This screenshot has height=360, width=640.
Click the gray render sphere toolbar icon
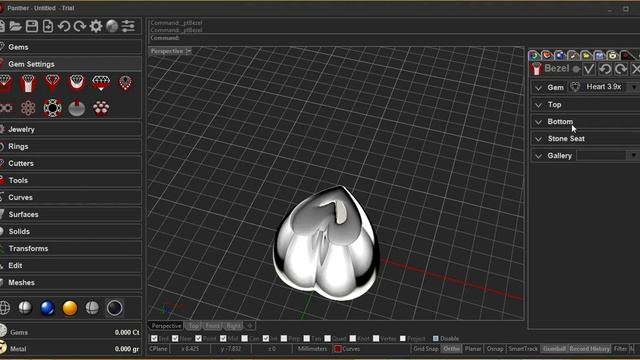click(x=112, y=26)
